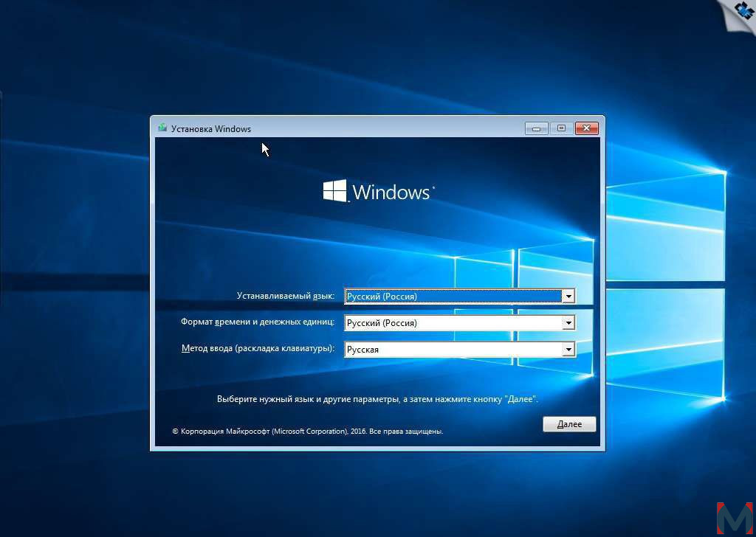This screenshot has width=756, height=537.
Task: Click the Формат времени и денежных единиц label
Action: [258, 322]
